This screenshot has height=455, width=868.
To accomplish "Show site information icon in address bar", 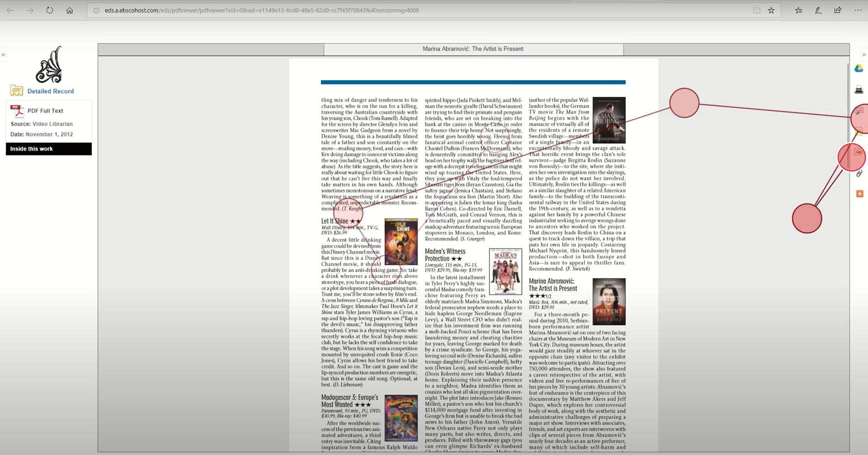I will (x=96, y=10).
